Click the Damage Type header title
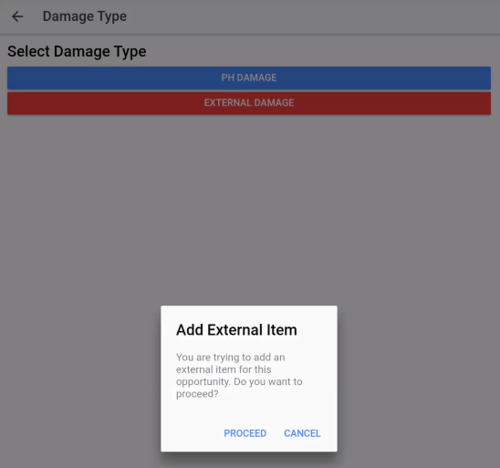Viewport: 500px width, 468px height. pyautogui.click(x=85, y=17)
